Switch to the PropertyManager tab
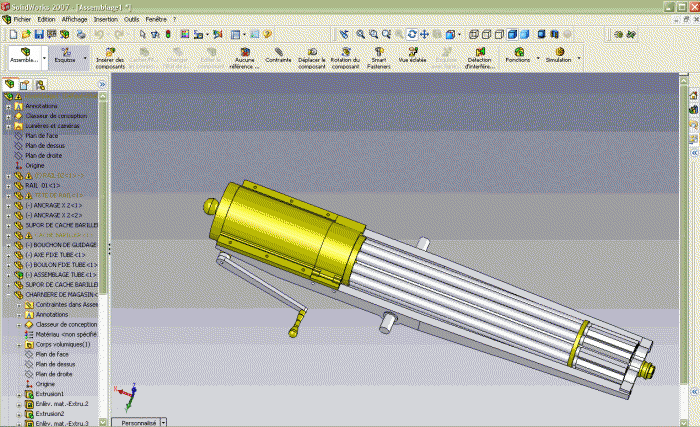 pos(25,84)
